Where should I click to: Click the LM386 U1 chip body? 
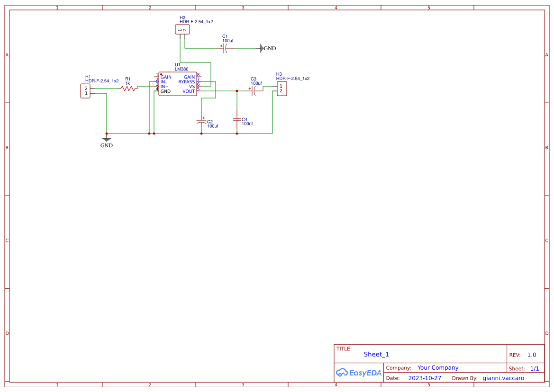177,84
